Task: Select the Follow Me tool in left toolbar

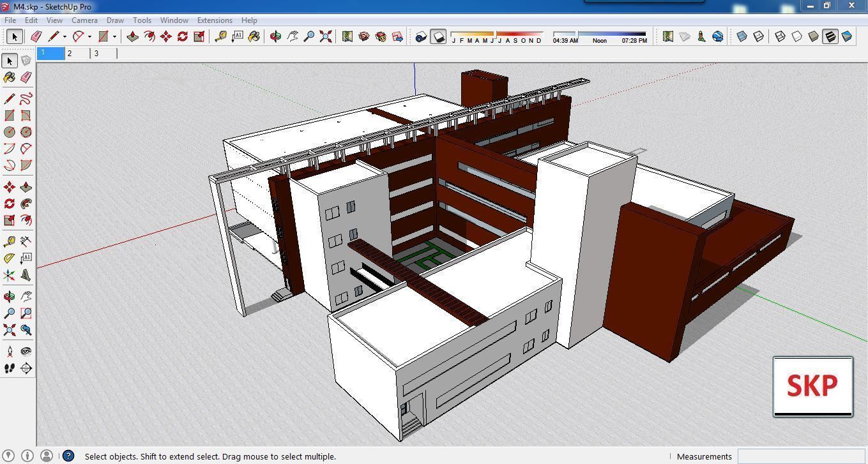Action: tap(26, 204)
